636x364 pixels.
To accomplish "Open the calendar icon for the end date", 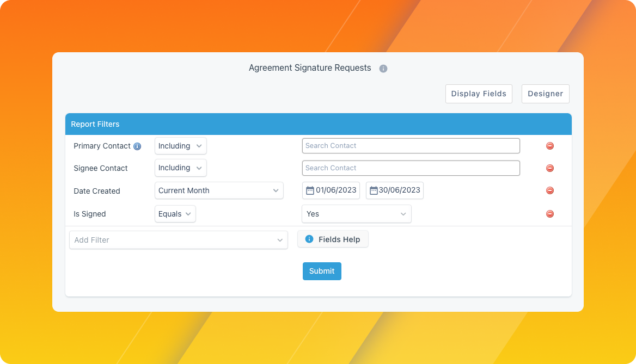I will click(x=374, y=190).
